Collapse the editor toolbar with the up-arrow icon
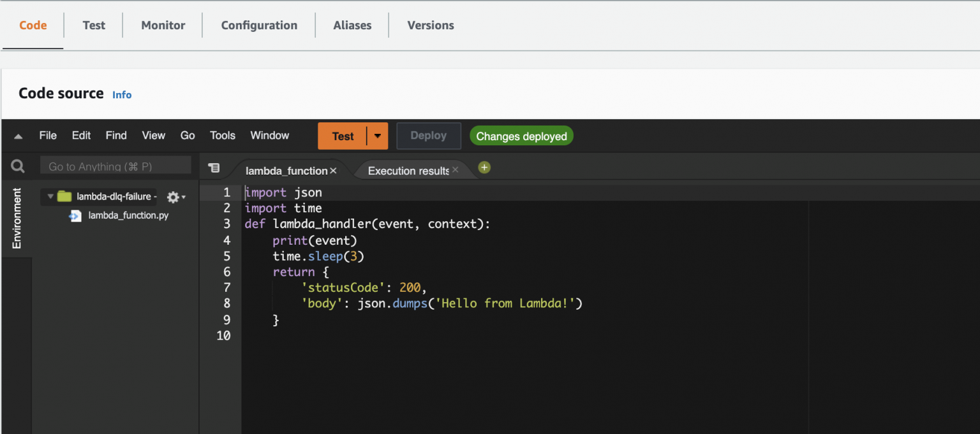The image size is (980, 434). tap(18, 135)
